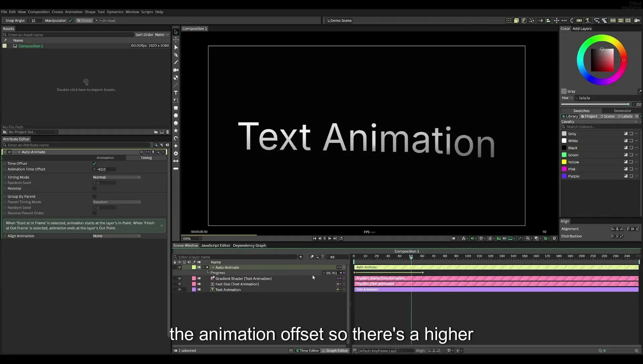The height and width of the screenshot is (364, 643).
Task: Click the color eyedropper icon
Action: [x=639, y=91]
